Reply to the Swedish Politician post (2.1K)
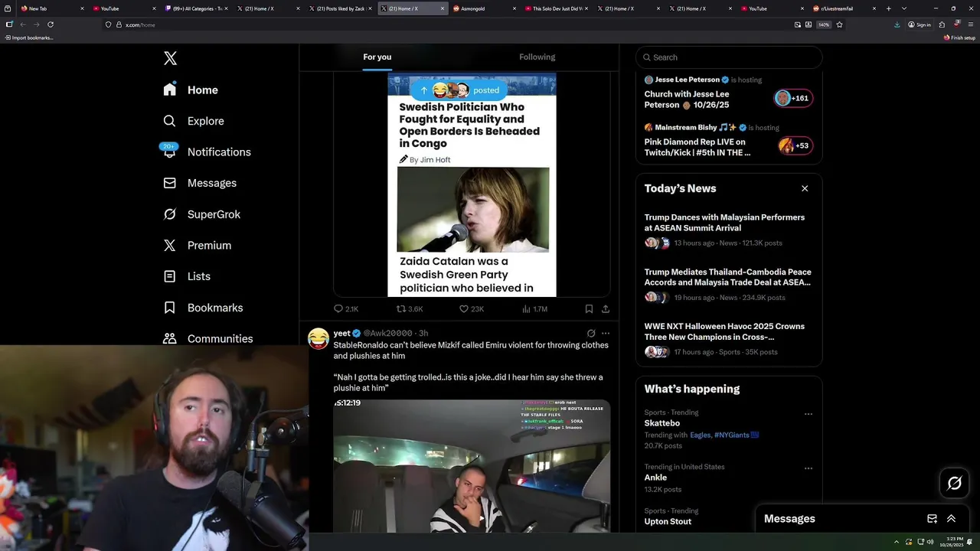The image size is (980, 551). pyautogui.click(x=346, y=309)
